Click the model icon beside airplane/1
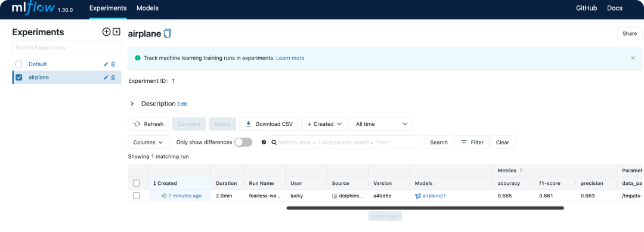This screenshot has width=644, height=232. tap(417, 196)
